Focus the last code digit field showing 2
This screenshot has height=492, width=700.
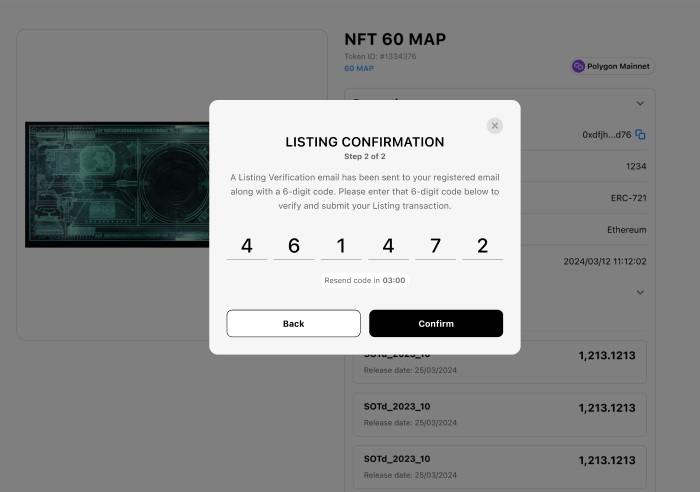click(482, 246)
